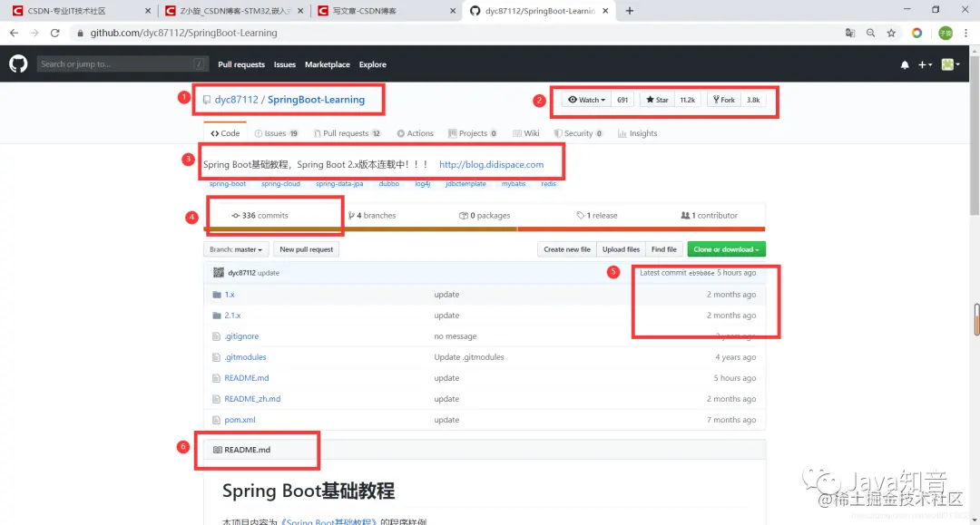Switch to repository Pull requests tab
This screenshot has width=980, height=525.
[347, 133]
